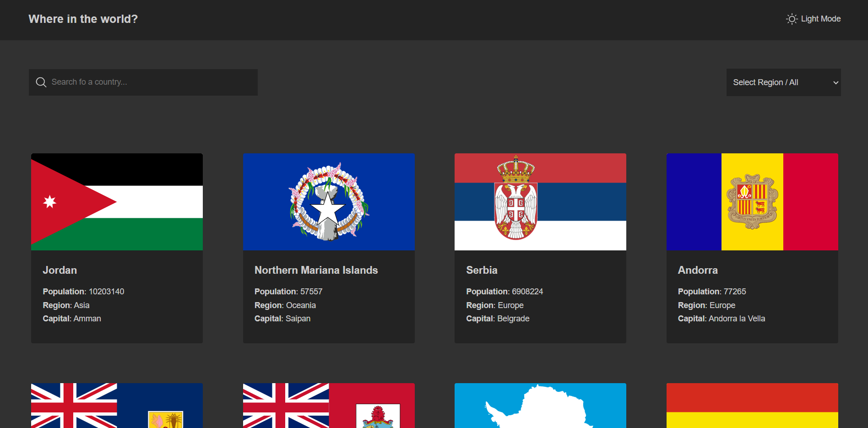Click the Andorra country name
This screenshot has height=428, width=868.
[x=698, y=270]
